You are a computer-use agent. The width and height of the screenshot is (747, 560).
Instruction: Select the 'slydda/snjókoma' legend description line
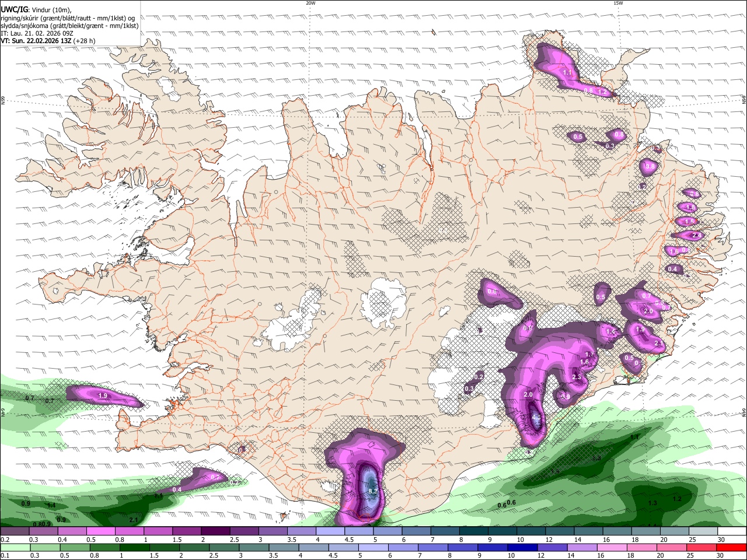coord(69,26)
